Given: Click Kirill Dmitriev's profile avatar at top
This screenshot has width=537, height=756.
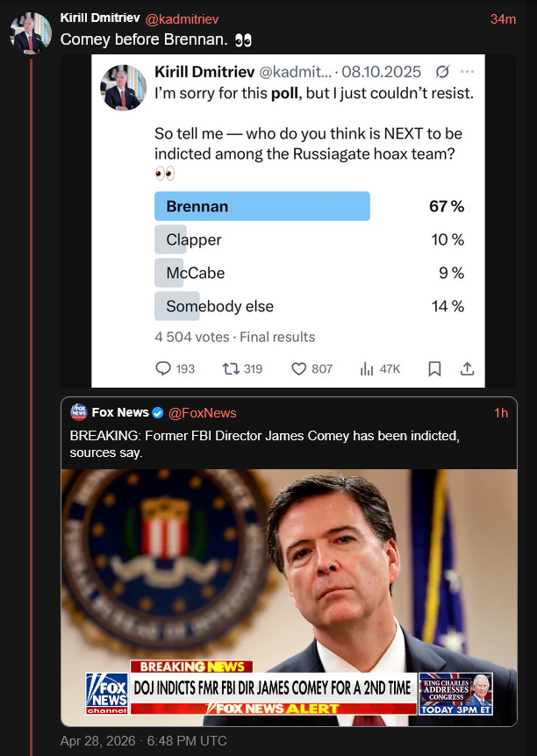Looking at the screenshot, I should click(x=30, y=32).
